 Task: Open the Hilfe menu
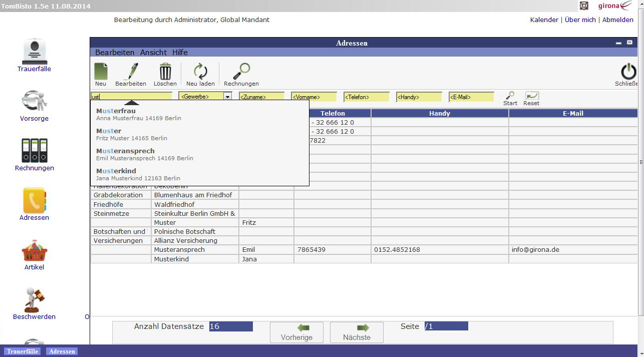coord(180,53)
